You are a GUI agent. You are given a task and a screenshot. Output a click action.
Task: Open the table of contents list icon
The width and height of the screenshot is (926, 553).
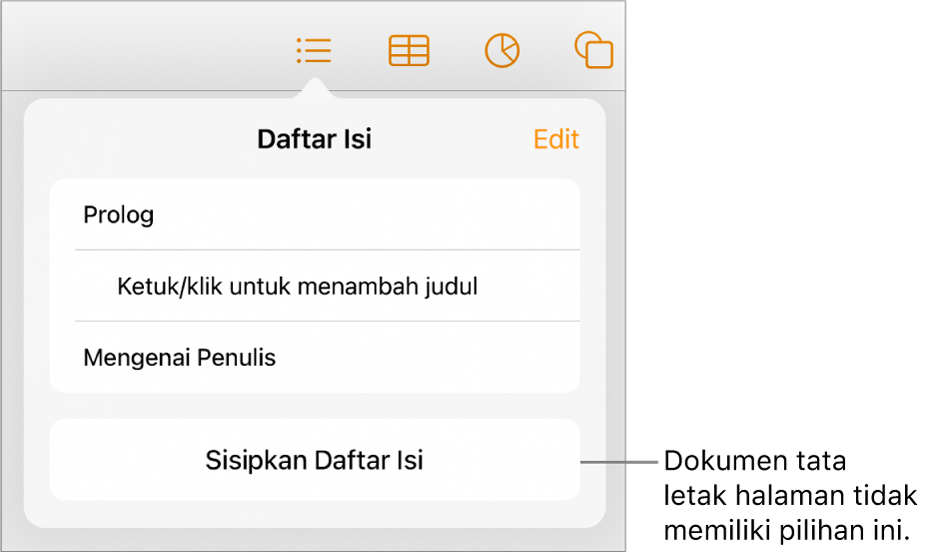point(314,51)
